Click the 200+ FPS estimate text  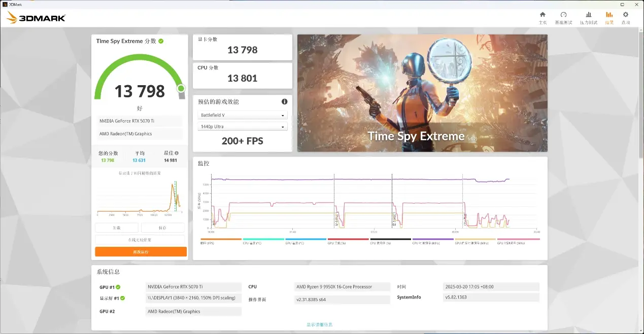[x=243, y=141]
